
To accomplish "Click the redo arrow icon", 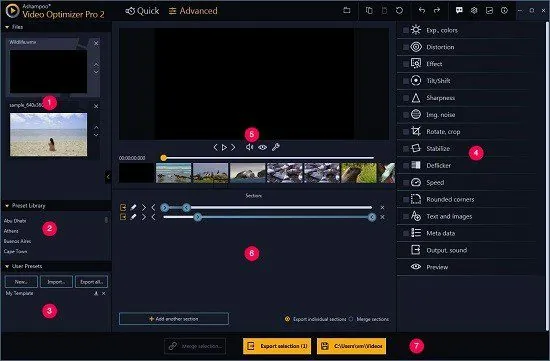I will [x=437, y=11].
